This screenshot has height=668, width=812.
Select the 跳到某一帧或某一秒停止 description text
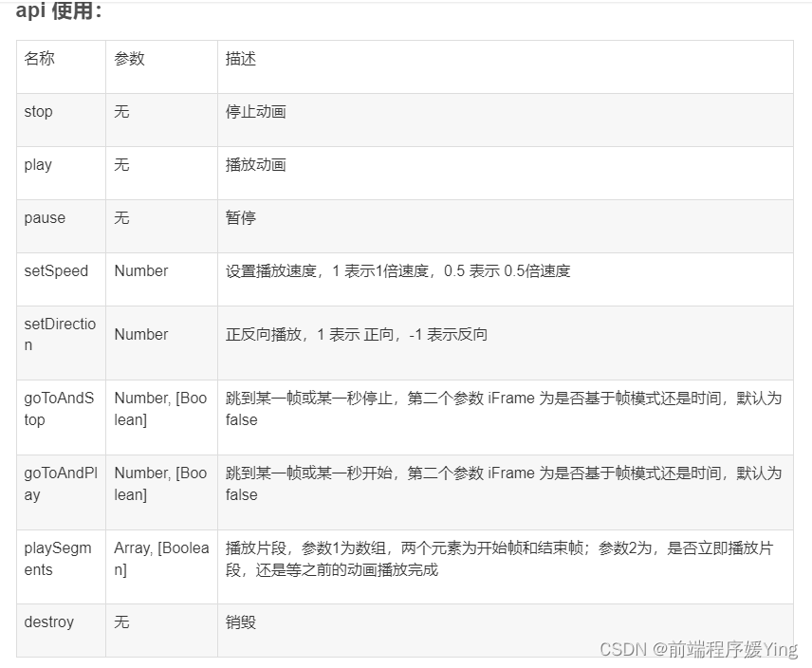504,409
